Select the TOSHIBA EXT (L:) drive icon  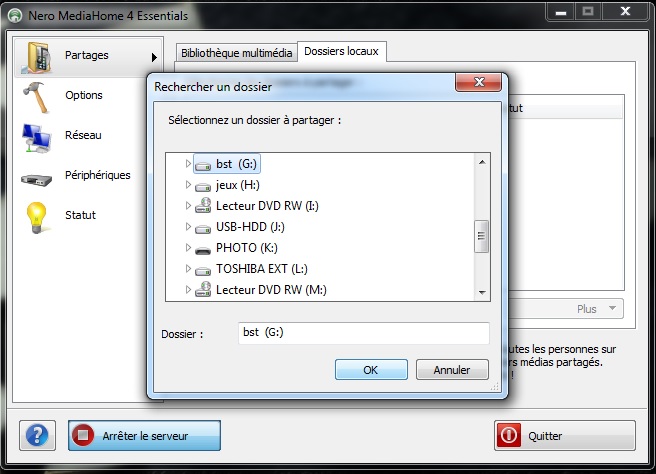click(203, 270)
